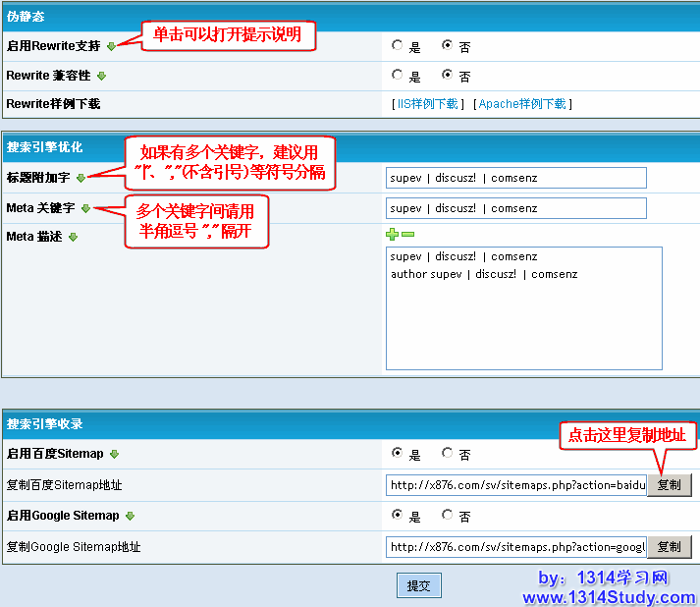Show tip arrow beside Meta 描述
This screenshot has width=700, height=607.
pos(73,237)
